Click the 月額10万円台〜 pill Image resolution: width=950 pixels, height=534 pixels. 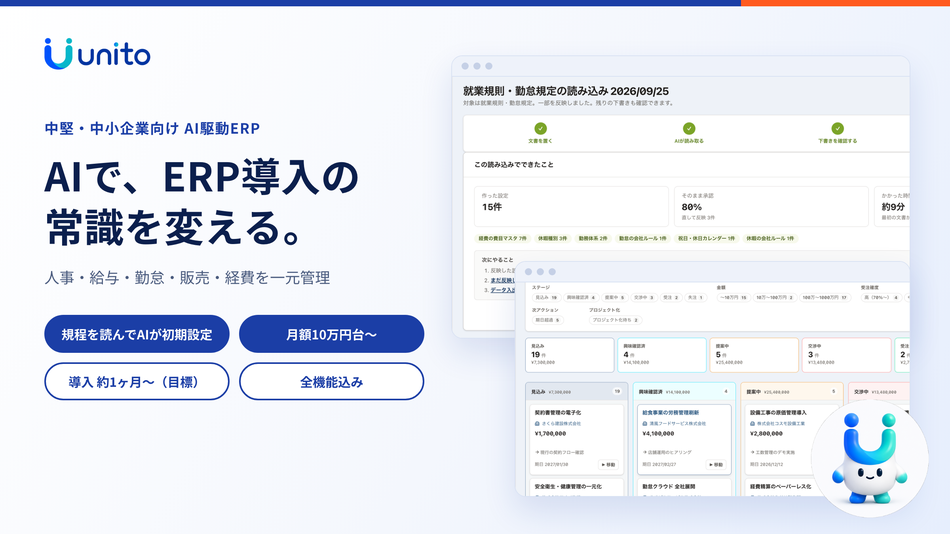[331, 334]
